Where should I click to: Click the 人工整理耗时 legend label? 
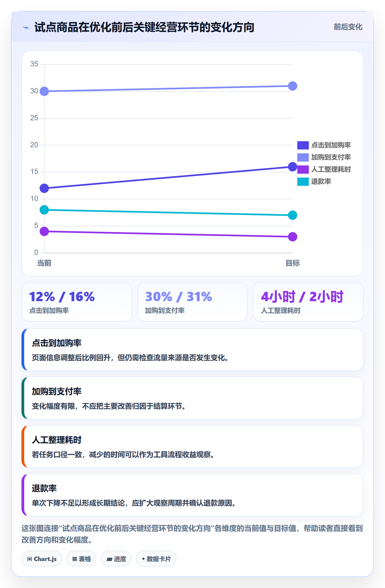point(331,169)
